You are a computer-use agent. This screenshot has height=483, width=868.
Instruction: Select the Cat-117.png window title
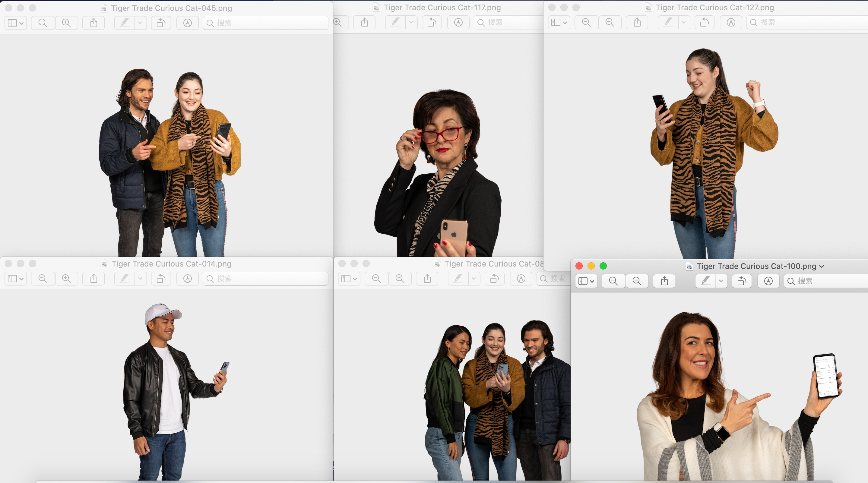(442, 8)
